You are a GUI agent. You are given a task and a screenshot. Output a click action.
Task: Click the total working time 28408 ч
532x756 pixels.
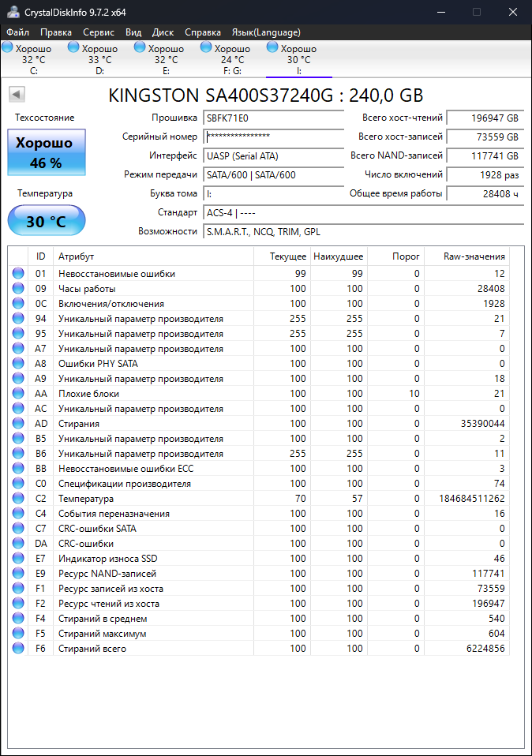485,194
